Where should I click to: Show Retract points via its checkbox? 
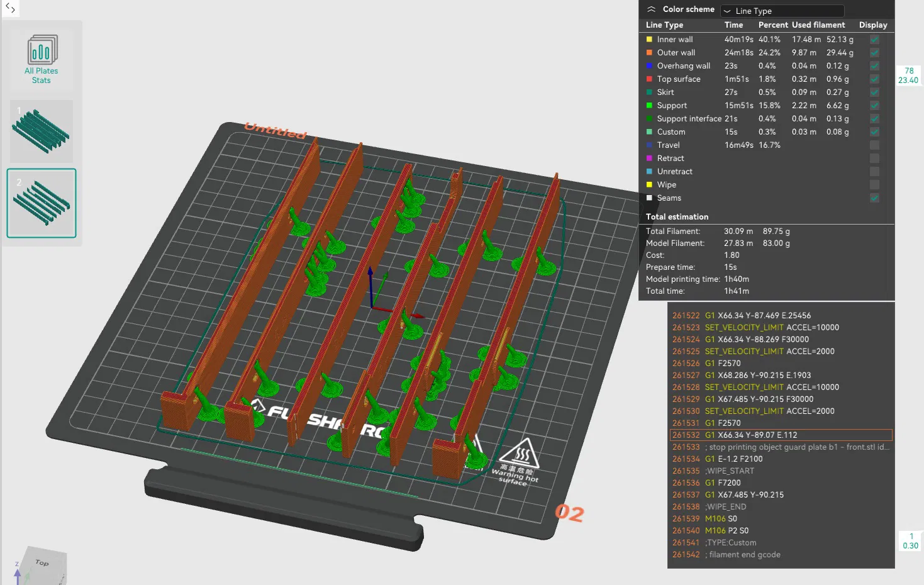[874, 159]
